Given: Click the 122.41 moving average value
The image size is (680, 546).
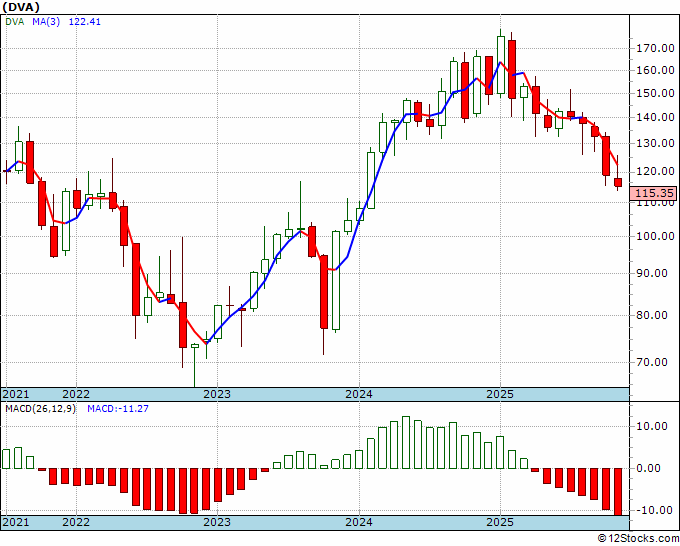Looking at the screenshot, I should [85, 21].
